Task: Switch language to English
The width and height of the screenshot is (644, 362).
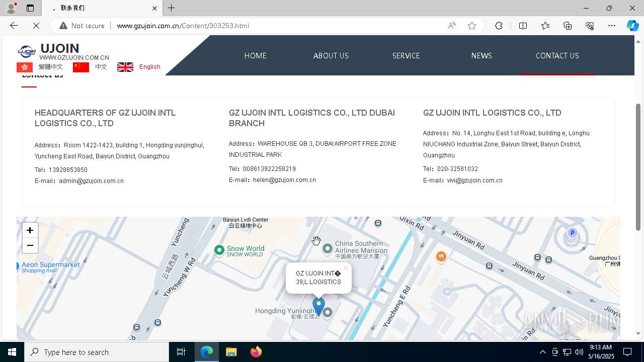Action: pyautogui.click(x=150, y=67)
